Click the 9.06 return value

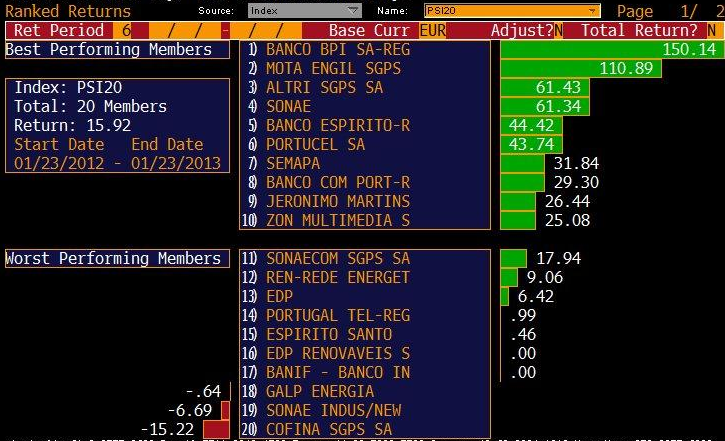[x=545, y=277]
